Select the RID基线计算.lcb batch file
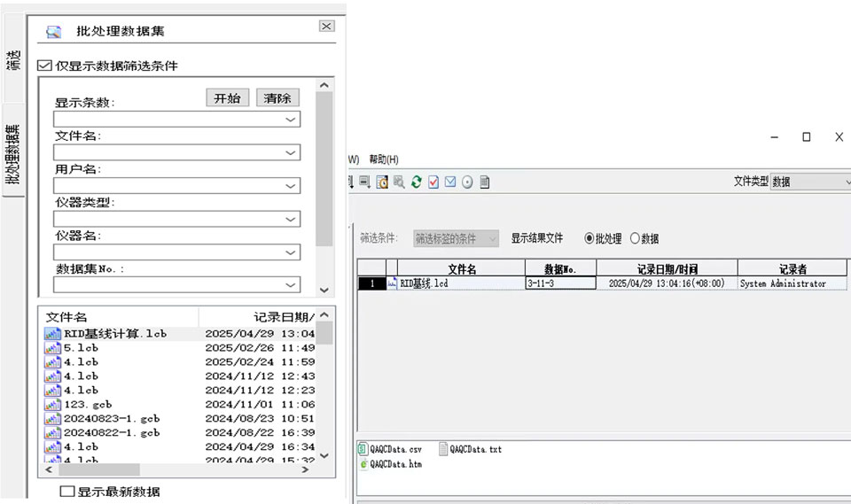This screenshot has height=504, width=851. (114, 334)
